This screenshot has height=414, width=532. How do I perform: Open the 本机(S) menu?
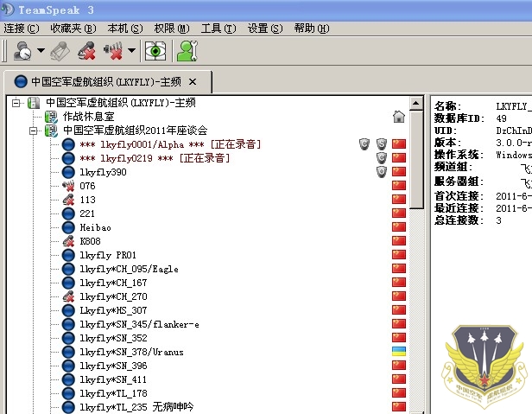125,29
